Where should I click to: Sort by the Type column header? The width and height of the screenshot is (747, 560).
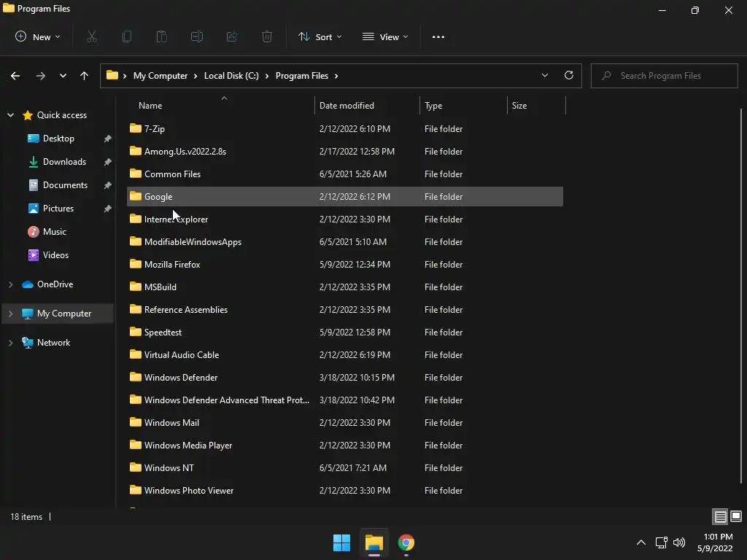pos(463,105)
